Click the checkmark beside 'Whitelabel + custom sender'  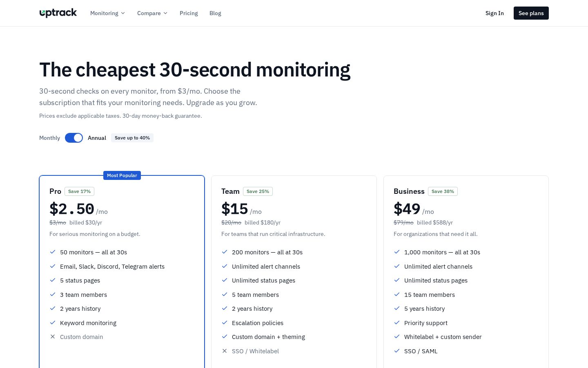(397, 337)
